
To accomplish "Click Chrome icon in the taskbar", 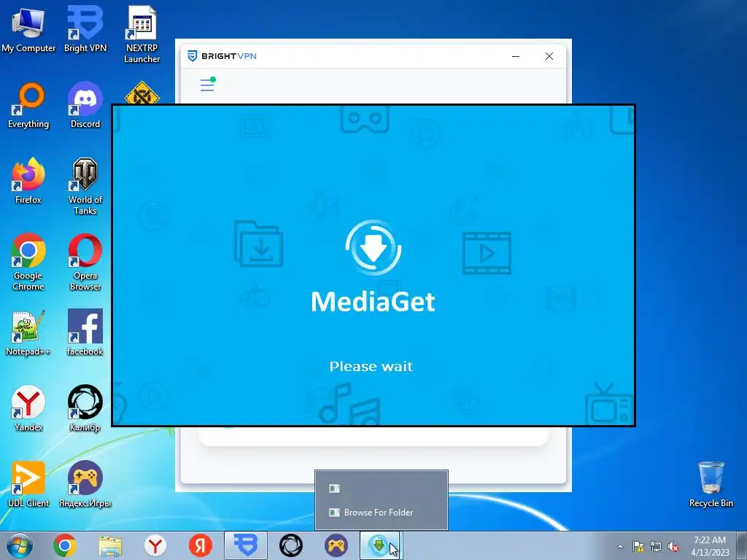I will click(65, 545).
